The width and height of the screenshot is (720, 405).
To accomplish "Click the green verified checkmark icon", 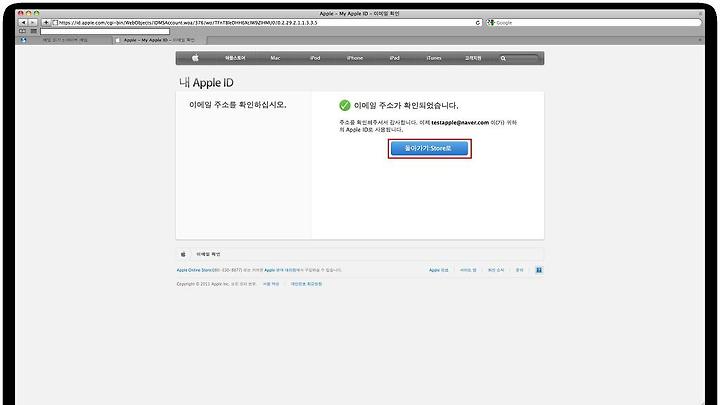I will pyautogui.click(x=345, y=105).
